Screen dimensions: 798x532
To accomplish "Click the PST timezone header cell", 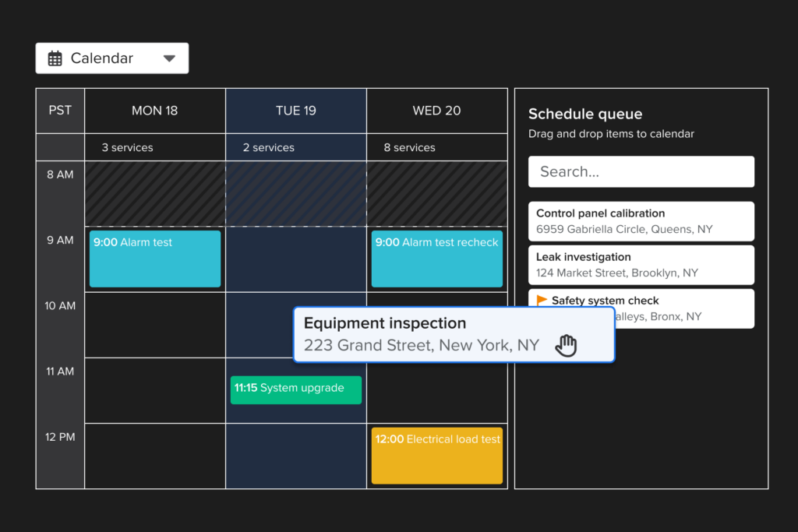I will click(59, 110).
